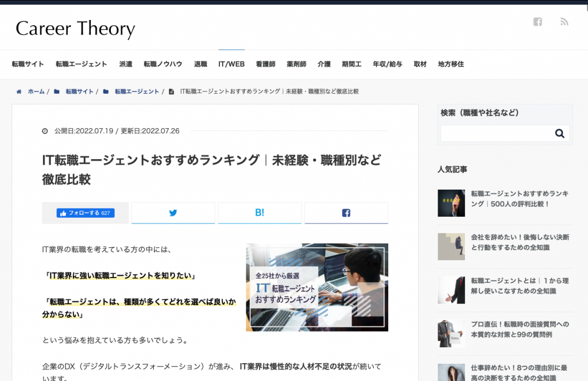Share the article via the Twitter icon

[173, 213]
